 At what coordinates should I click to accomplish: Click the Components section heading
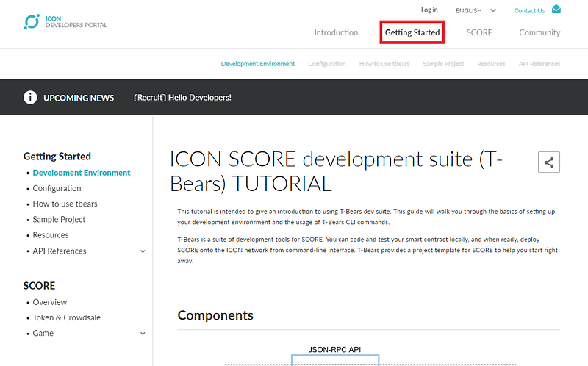coord(215,315)
